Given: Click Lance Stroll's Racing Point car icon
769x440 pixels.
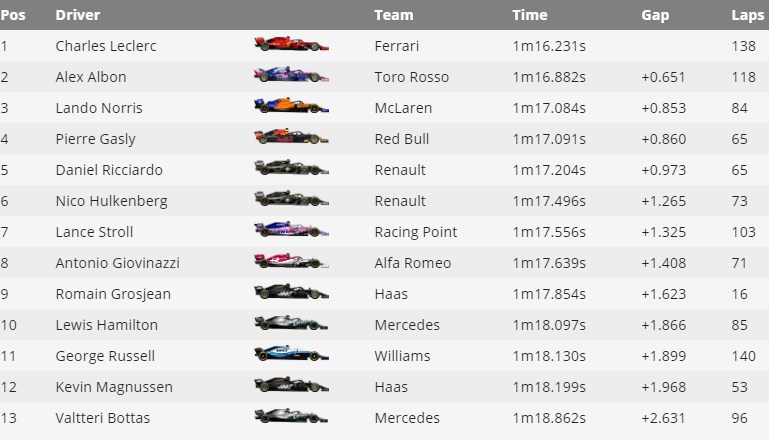Looking at the screenshot, I should 291,231.
